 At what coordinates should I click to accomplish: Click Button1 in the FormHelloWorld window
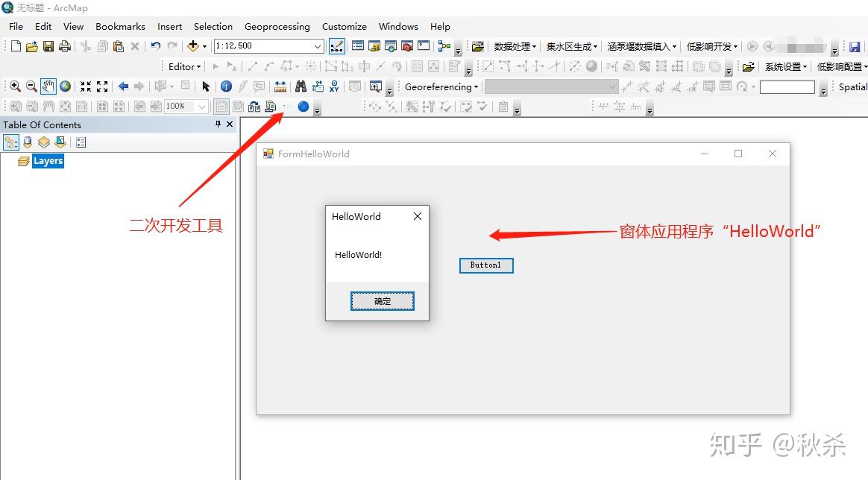coord(485,265)
